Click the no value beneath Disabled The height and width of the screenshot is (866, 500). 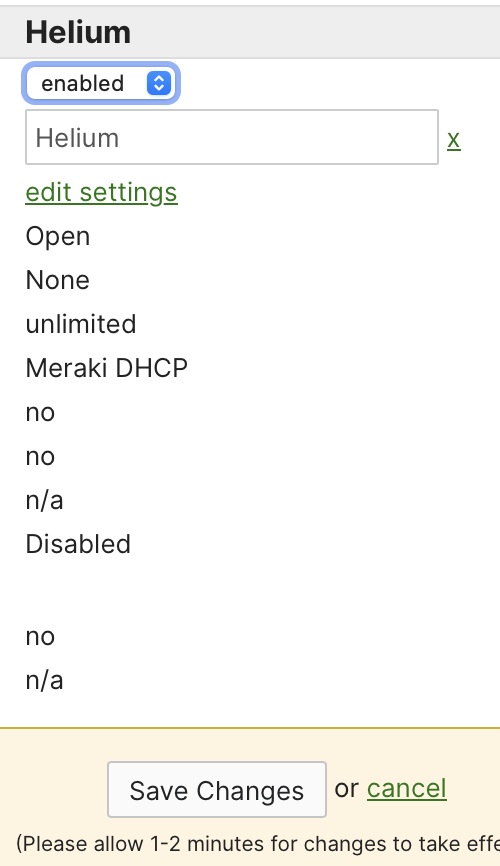point(40,637)
